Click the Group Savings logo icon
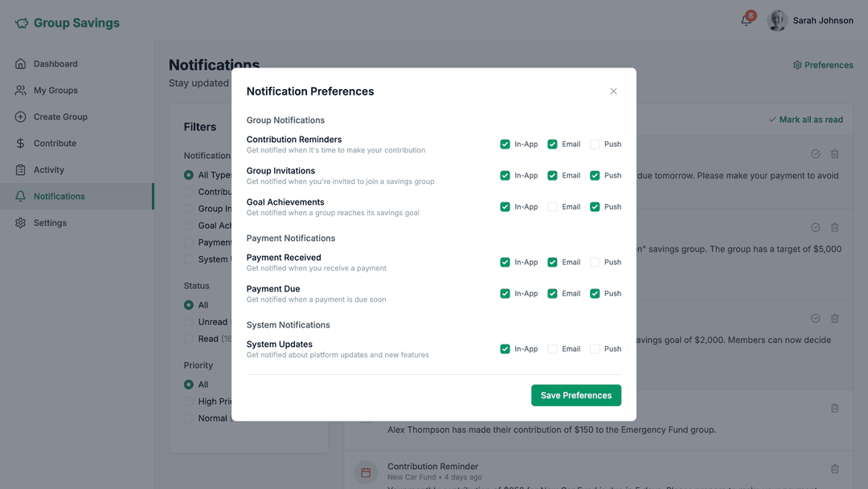 click(x=22, y=22)
